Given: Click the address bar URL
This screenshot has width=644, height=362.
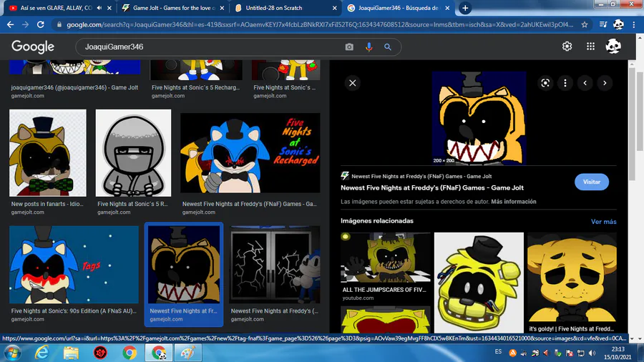Looking at the screenshot, I should 320,24.
